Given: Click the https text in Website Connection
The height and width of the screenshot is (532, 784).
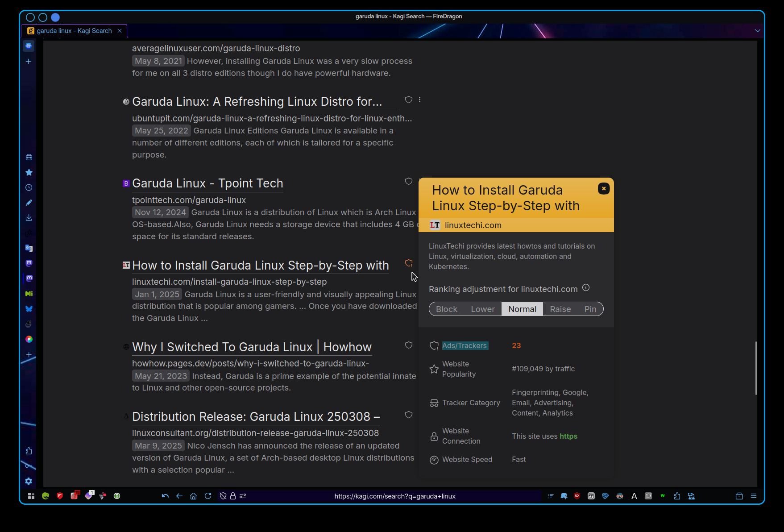Looking at the screenshot, I should pos(568,436).
